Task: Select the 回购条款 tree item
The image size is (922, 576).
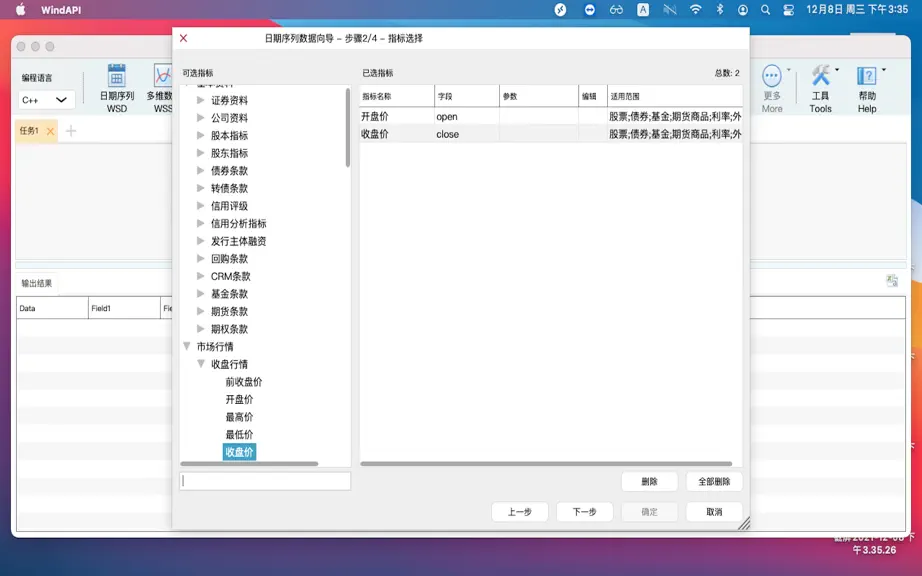Action: click(x=229, y=259)
